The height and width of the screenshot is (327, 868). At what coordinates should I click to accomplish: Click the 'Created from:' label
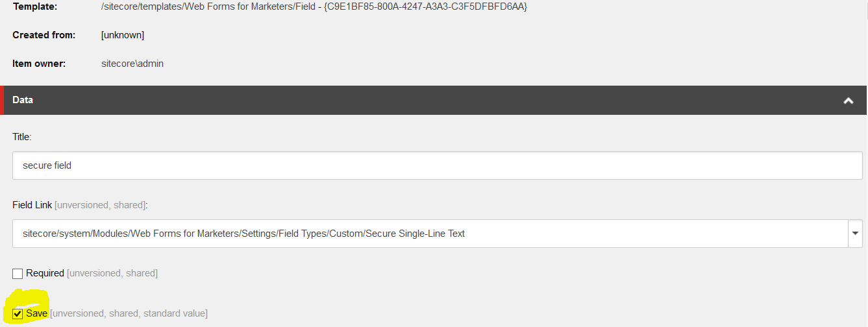pyautogui.click(x=44, y=35)
